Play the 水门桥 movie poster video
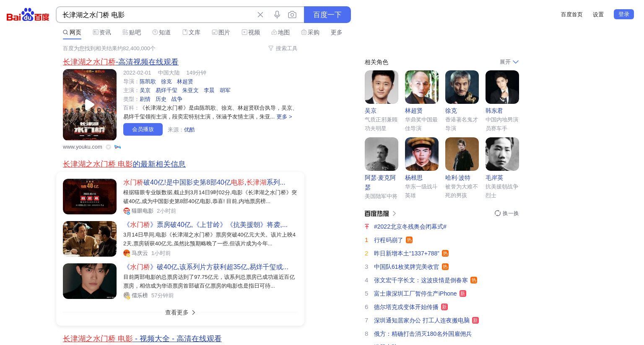Image resolution: width=644 pixels, height=345 pixels. click(90, 105)
